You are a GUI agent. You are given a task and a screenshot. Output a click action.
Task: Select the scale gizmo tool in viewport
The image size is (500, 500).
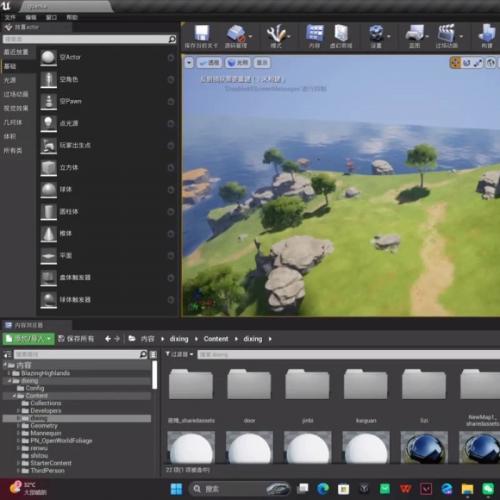[x=478, y=62]
